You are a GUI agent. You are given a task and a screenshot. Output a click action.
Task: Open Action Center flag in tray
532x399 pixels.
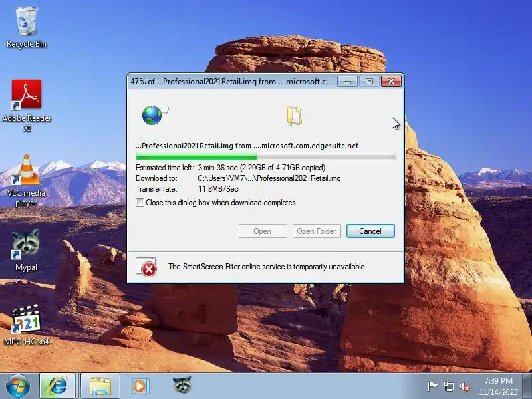point(432,386)
